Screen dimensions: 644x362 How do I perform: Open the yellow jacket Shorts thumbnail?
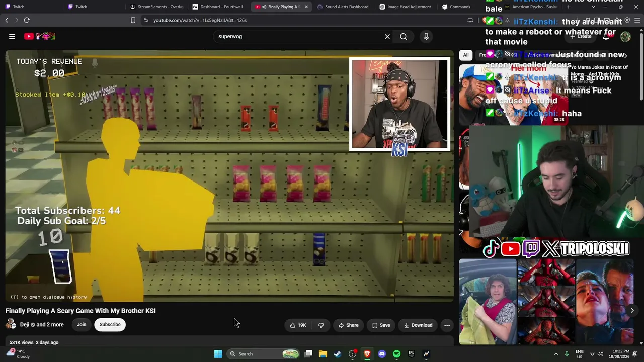point(488,302)
